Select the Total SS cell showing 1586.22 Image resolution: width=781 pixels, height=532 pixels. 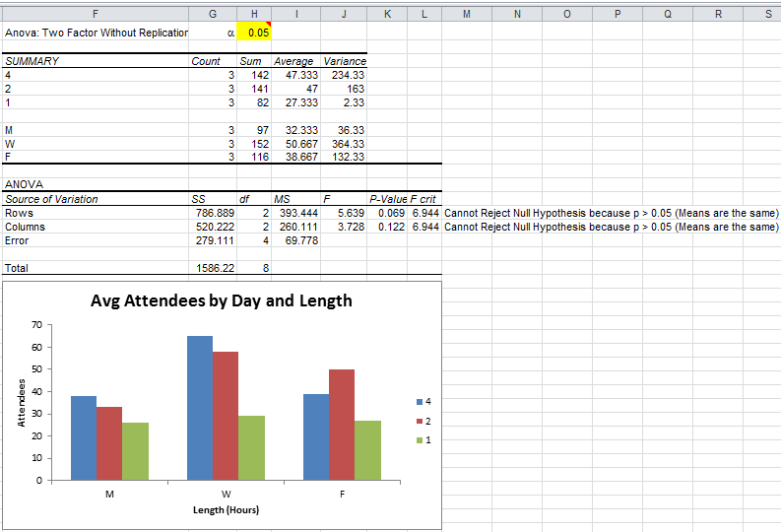214,268
